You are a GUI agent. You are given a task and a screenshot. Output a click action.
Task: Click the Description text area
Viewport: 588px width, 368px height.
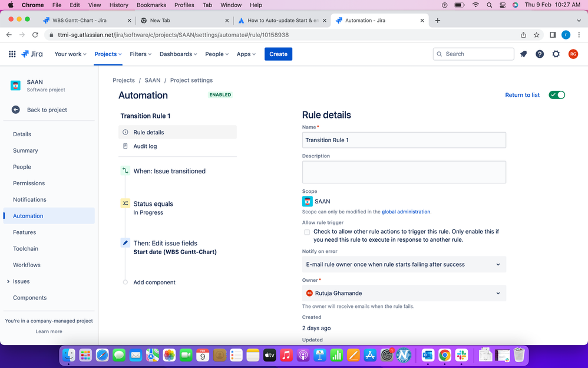point(404,172)
